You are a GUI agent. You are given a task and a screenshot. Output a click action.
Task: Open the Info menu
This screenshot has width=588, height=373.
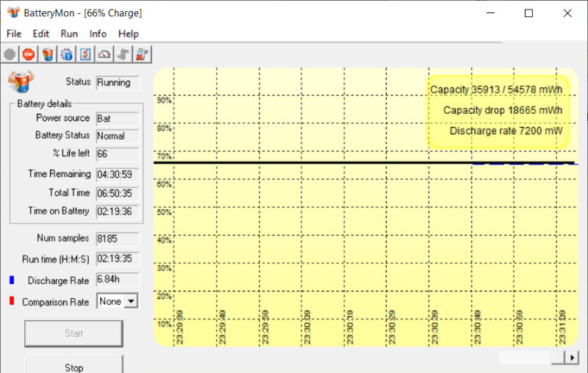[98, 34]
